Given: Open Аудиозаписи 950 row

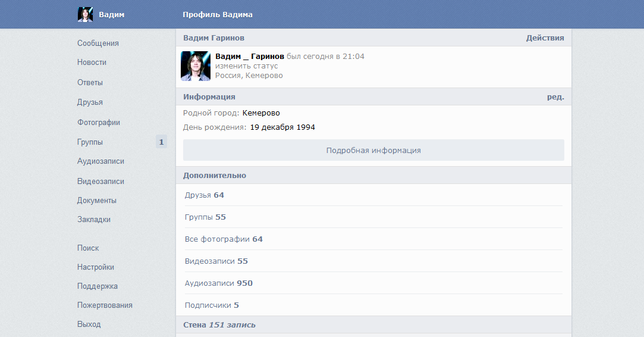Looking at the screenshot, I should pos(219,283).
